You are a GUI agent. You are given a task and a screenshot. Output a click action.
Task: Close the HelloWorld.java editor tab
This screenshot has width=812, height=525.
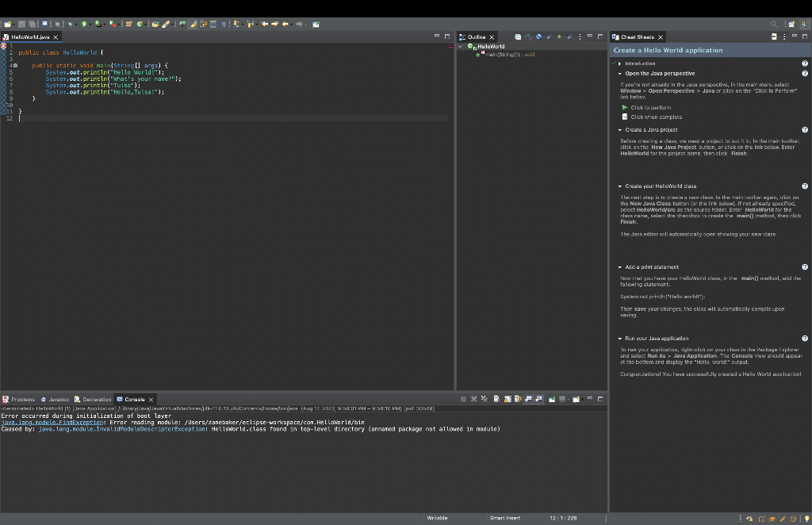tap(55, 37)
